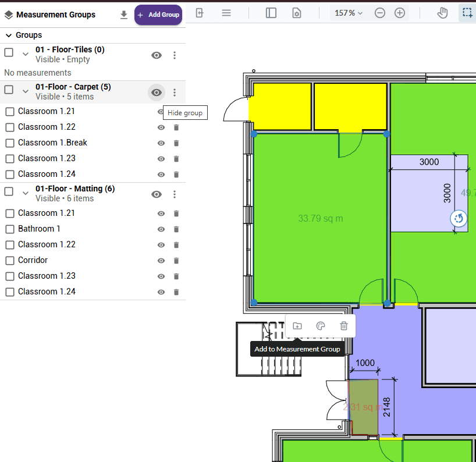Toggle visibility of Carpet Classroom 1.24
Screen dimensions: 476x462
point(161,175)
